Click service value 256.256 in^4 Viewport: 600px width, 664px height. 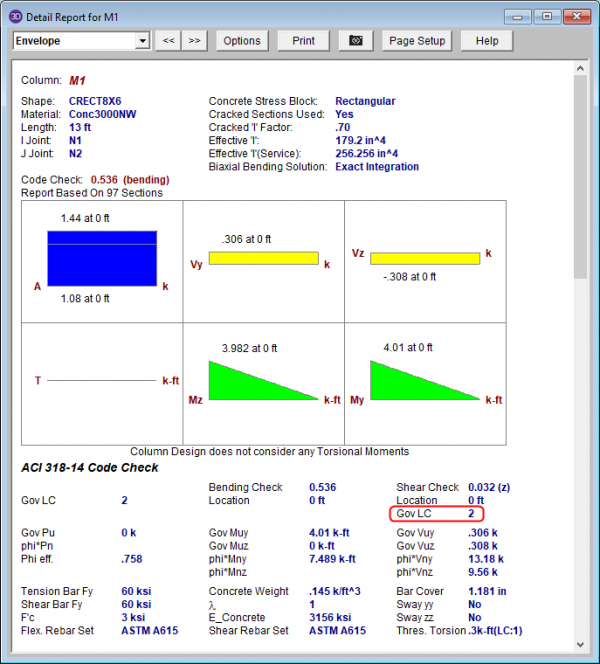pyautogui.click(x=367, y=154)
